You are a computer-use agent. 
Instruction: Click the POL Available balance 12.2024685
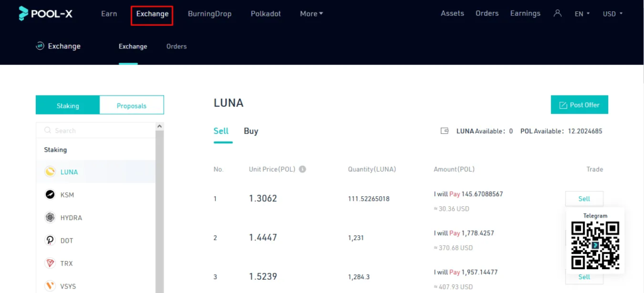[562, 131]
